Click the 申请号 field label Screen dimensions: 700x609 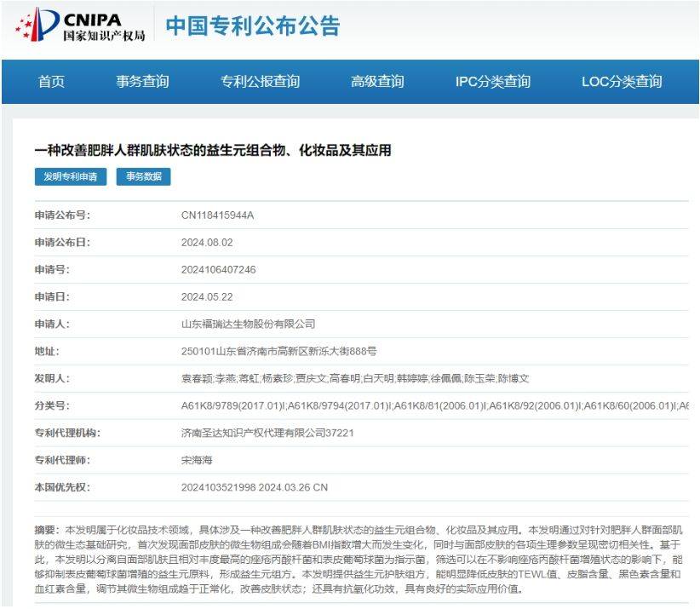tap(52, 270)
